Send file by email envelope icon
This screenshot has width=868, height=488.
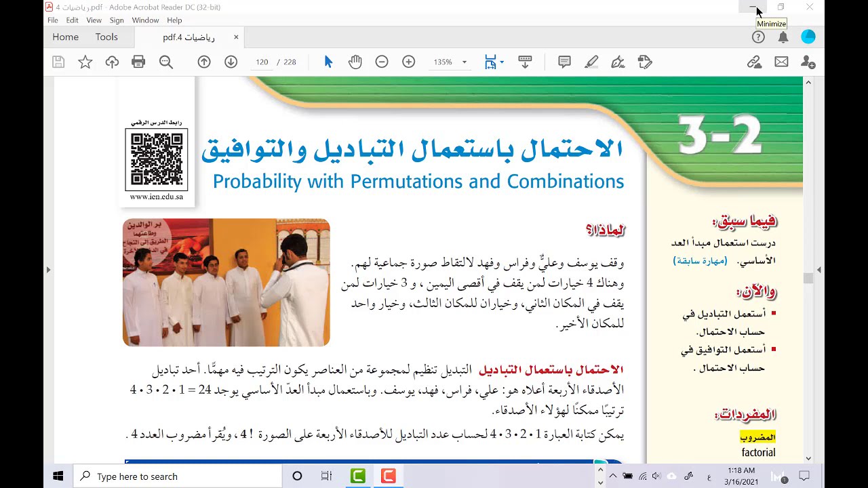click(x=781, y=62)
